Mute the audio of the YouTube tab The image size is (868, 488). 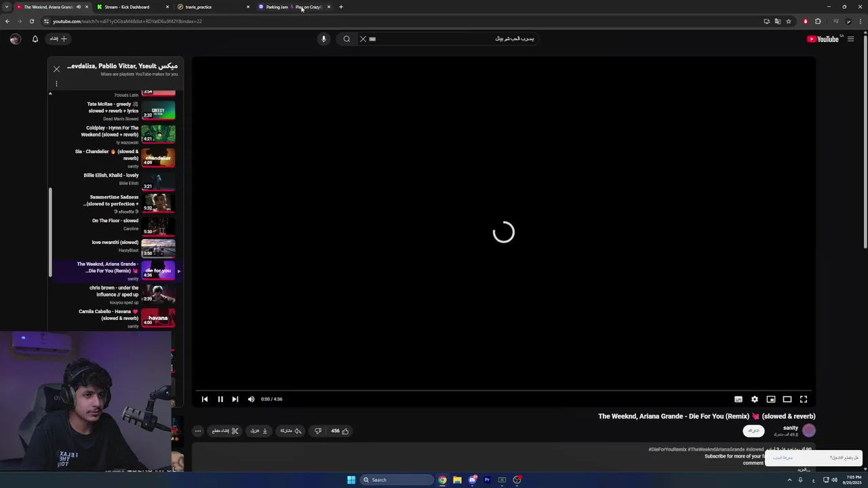coord(79,7)
